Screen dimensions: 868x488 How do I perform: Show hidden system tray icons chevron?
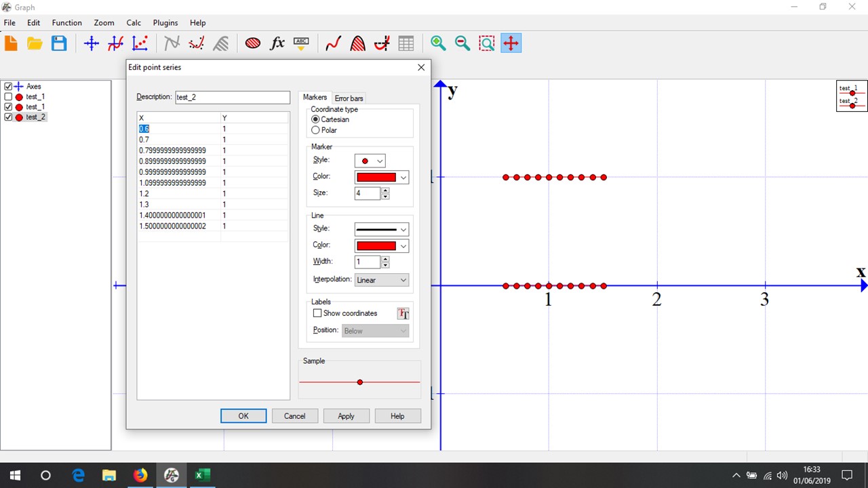click(x=736, y=475)
